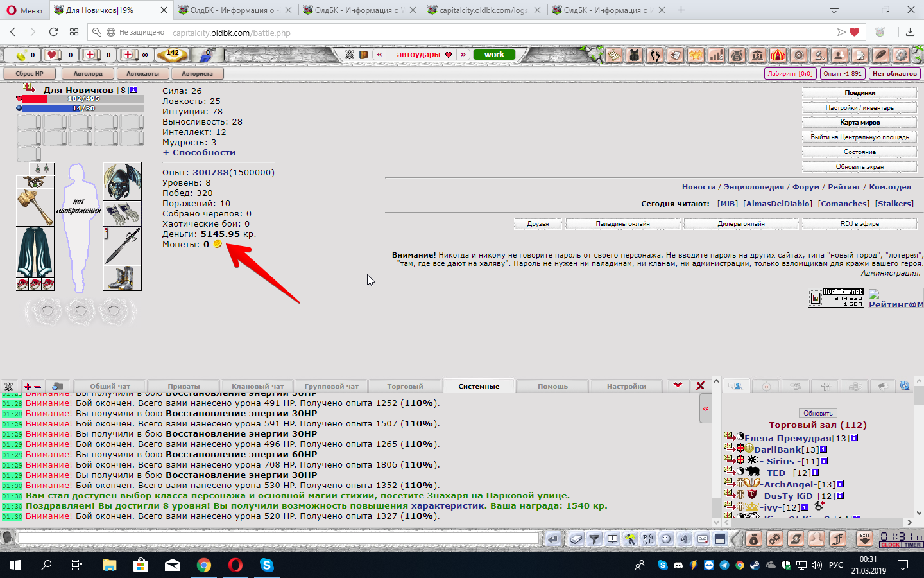
Task: Click the Автохаоты button
Action: (x=142, y=74)
